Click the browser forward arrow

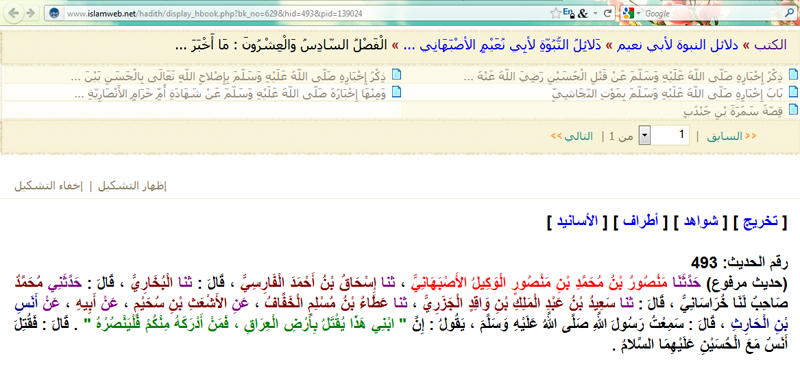[31, 13]
